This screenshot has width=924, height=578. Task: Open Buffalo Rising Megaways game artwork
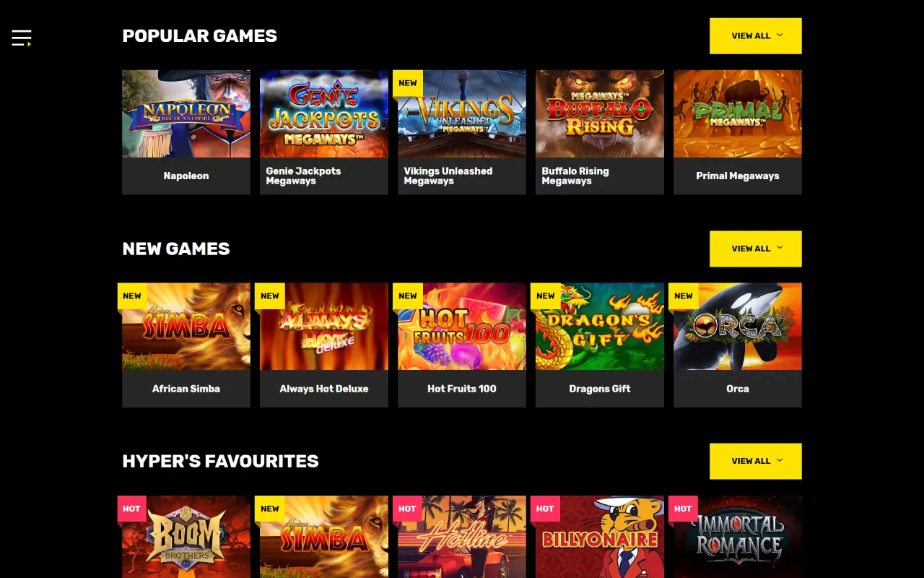[x=600, y=113]
